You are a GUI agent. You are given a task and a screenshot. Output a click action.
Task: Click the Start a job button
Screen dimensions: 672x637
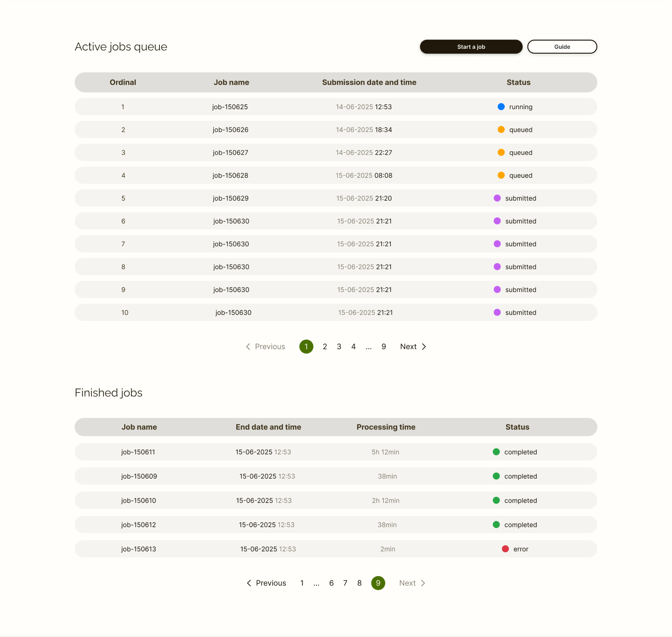click(x=471, y=46)
